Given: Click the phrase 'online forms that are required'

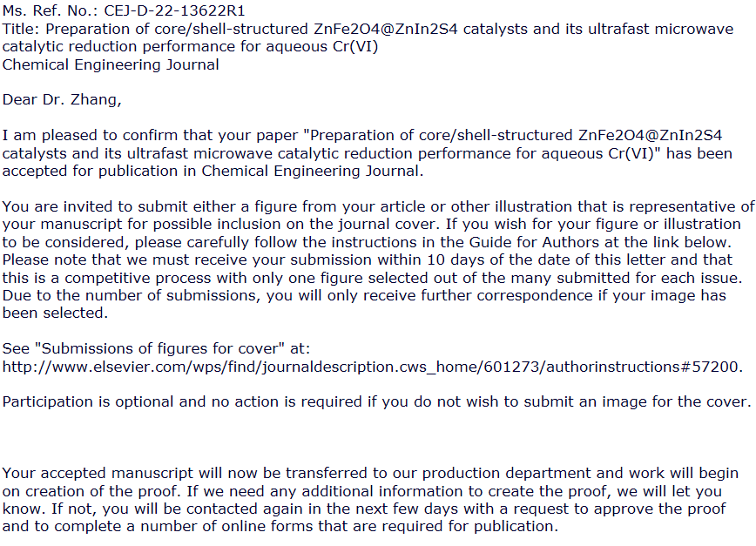Looking at the screenshot, I should (335, 527).
